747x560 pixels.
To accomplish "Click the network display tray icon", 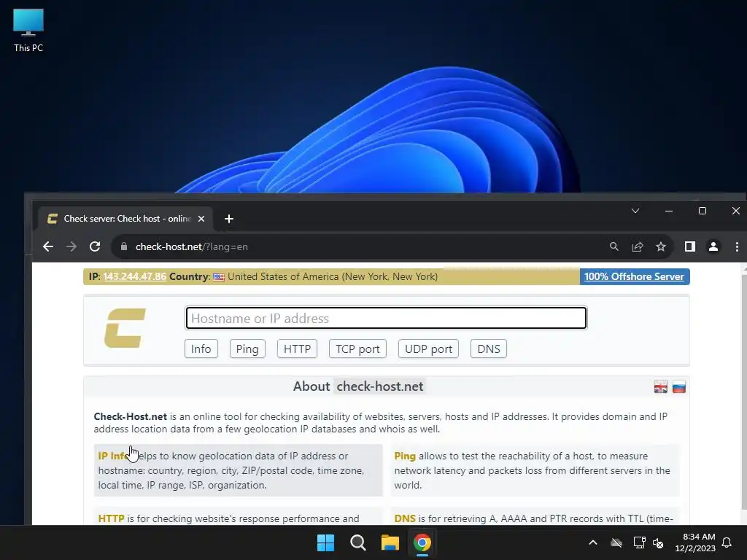I will (x=639, y=542).
